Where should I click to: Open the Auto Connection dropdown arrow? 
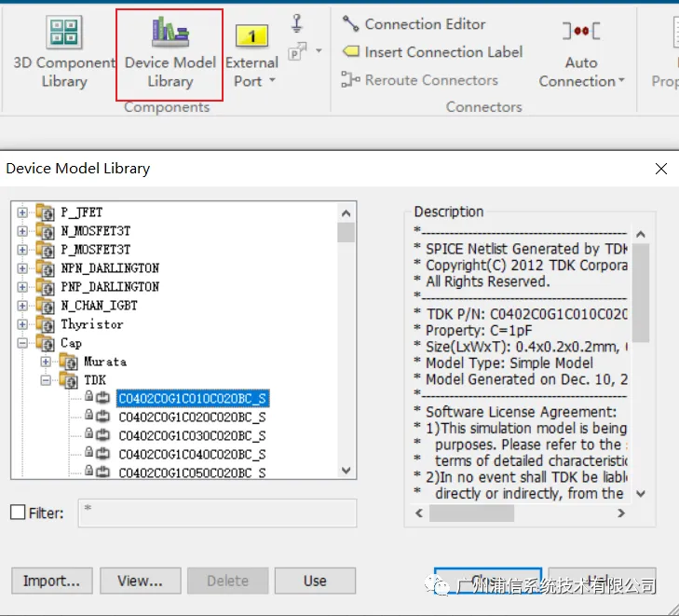(621, 80)
